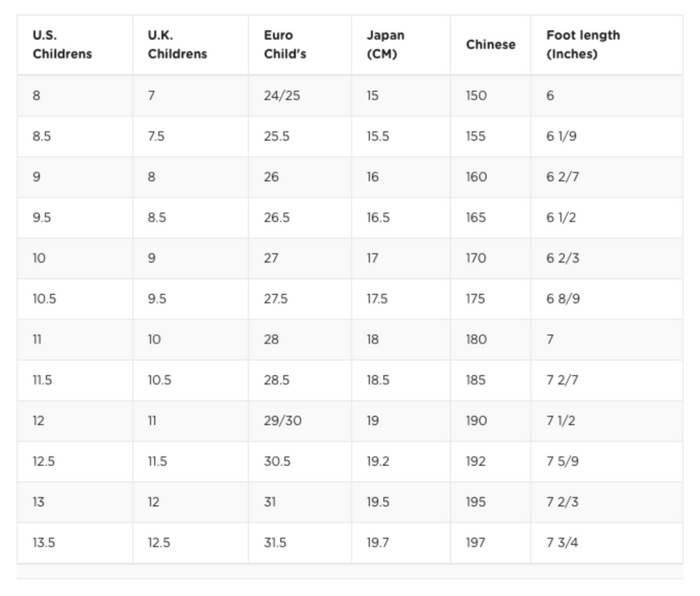Click the foot length 7 5/9 cell

coord(607,461)
